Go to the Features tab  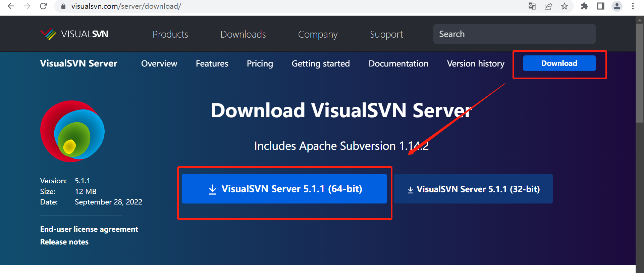pyautogui.click(x=212, y=63)
